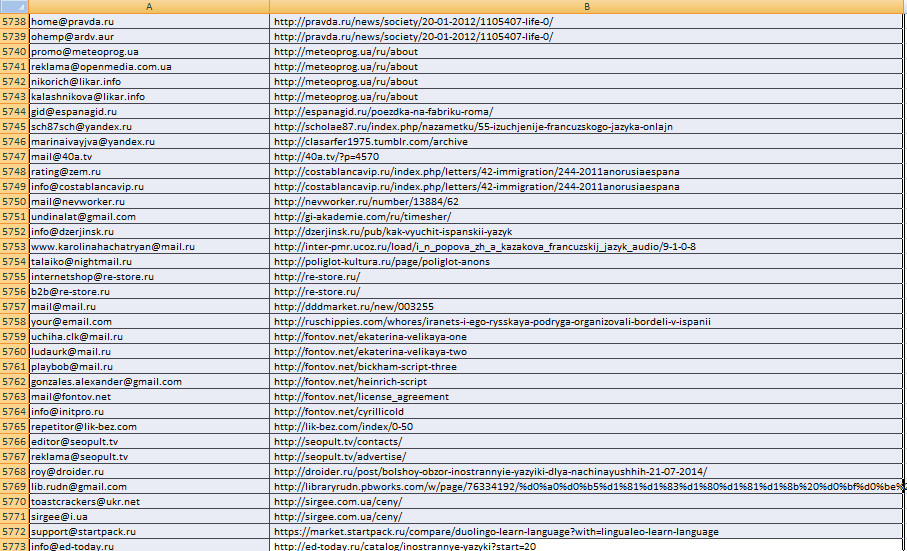Click the meteoprog.ua/ru/about URL in row 5740
Screen dimensions: 907x551
587,51
